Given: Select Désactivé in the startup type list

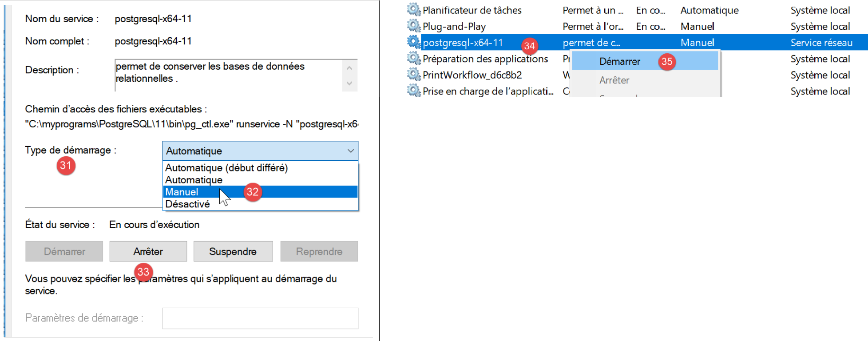Looking at the screenshot, I should [187, 204].
